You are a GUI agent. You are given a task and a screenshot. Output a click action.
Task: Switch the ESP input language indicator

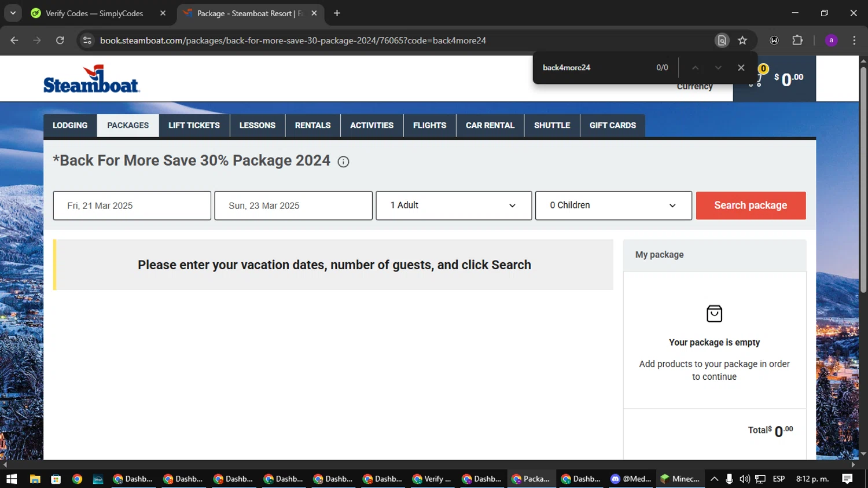[x=779, y=479]
